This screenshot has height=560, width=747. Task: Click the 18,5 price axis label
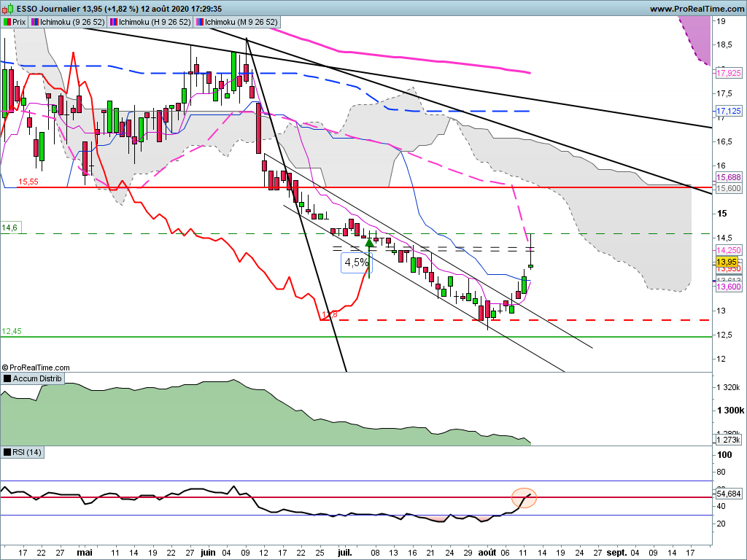click(724, 44)
